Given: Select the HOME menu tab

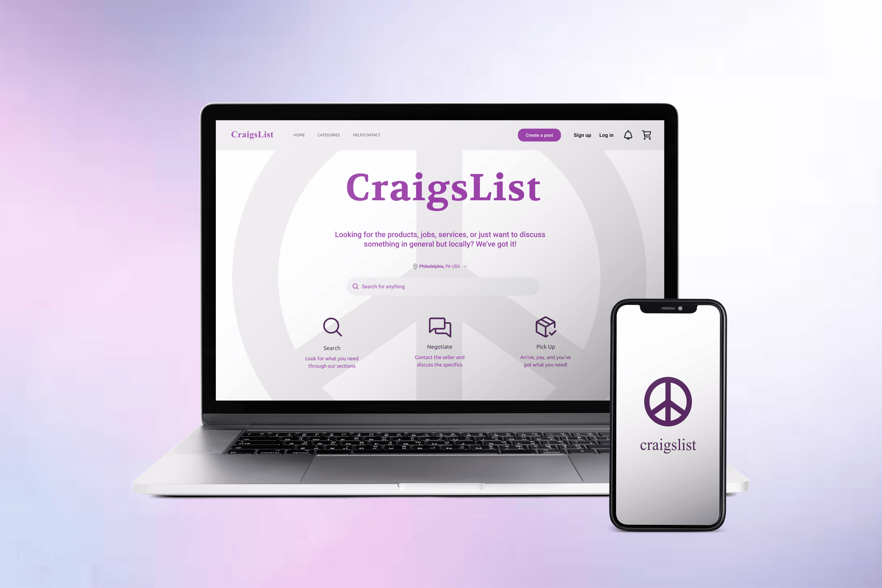Looking at the screenshot, I should pos(299,135).
